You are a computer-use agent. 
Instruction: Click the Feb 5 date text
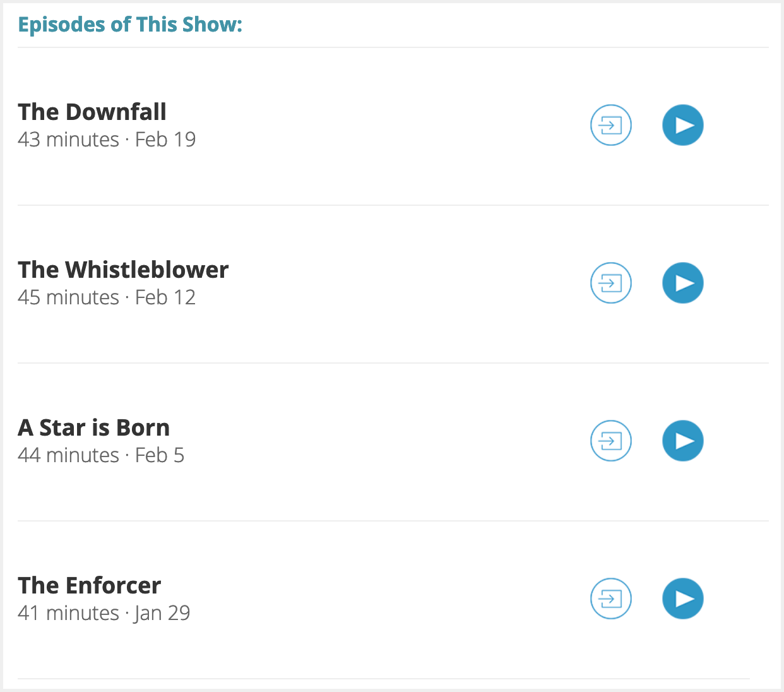point(160,455)
